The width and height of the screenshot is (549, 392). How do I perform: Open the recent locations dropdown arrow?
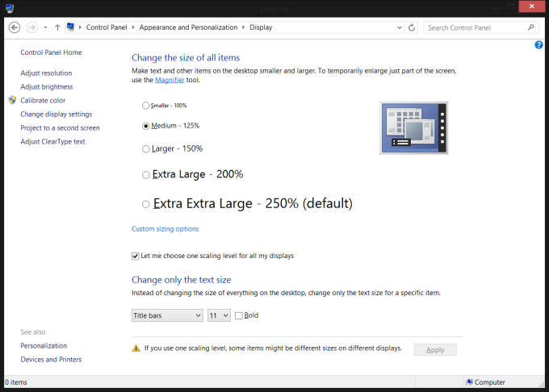point(45,27)
